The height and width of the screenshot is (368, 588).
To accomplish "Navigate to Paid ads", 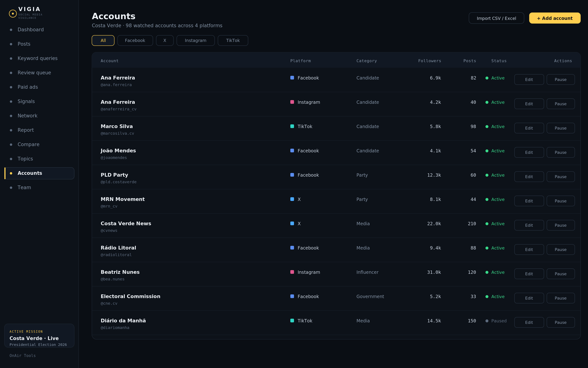I will coord(39,87).
